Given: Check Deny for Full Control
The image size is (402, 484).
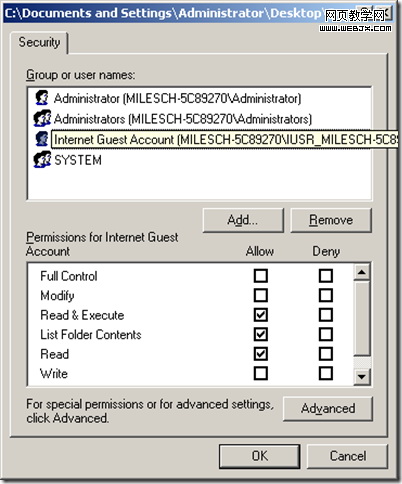Looking at the screenshot, I should coord(326,276).
